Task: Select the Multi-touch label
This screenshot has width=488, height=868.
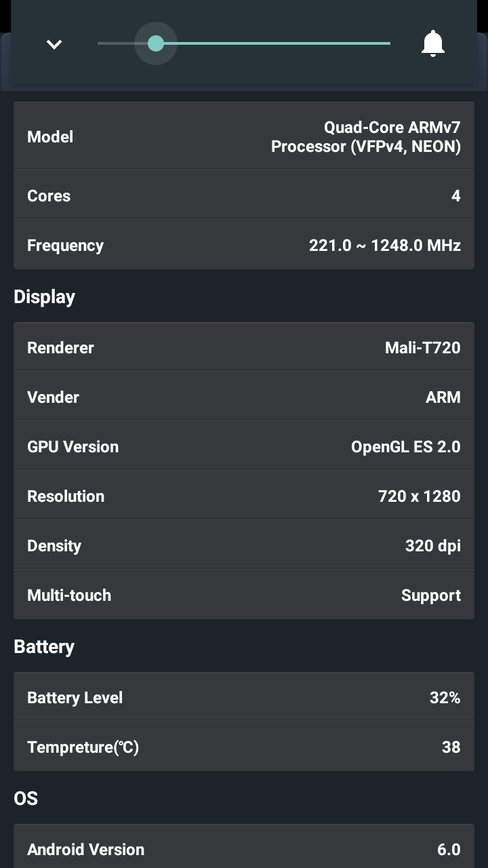Action: click(x=69, y=595)
